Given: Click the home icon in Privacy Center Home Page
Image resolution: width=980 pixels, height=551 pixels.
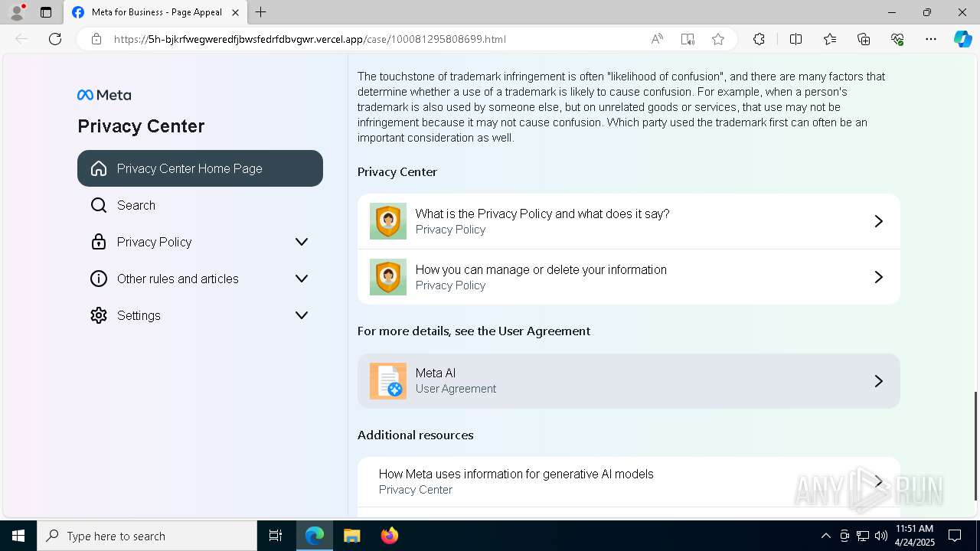Looking at the screenshot, I should tap(99, 168).
